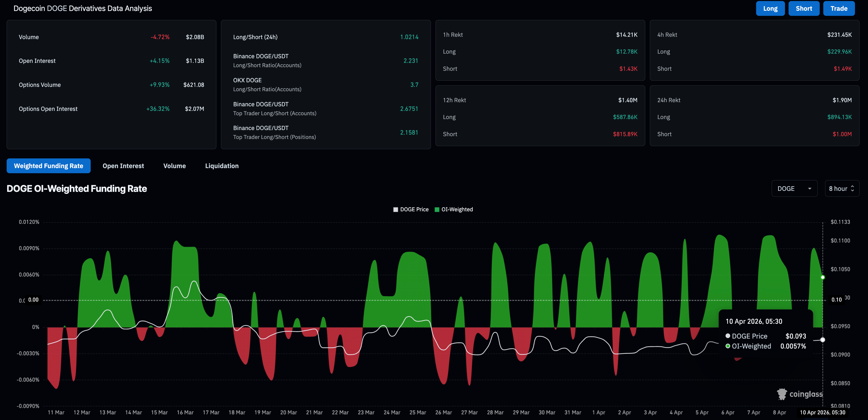868x420 pixels.
Task: Click the DOGE dropdown arrow caret
Action: [x=809, y=189]
